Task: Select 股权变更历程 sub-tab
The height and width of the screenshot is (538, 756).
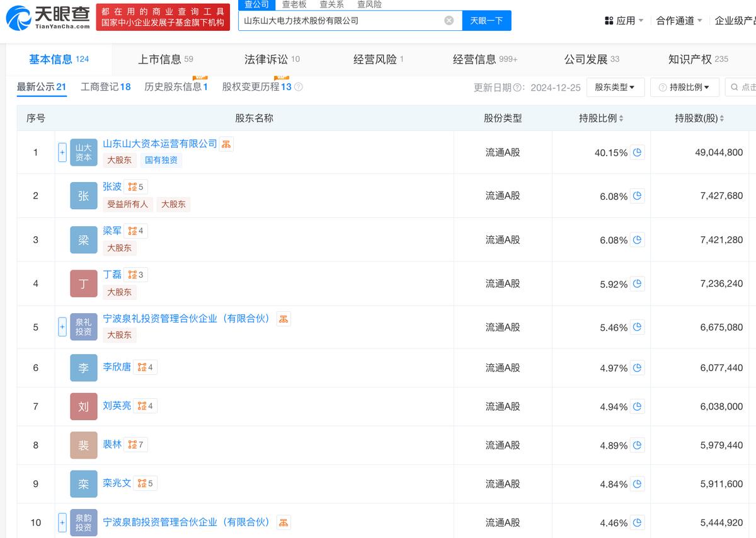Action: [257, 87]
